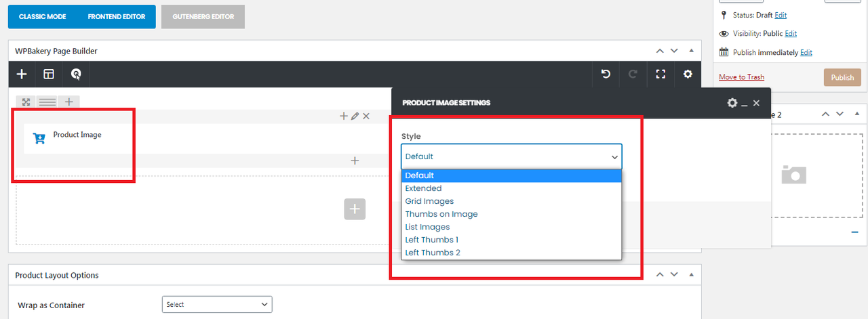Add column with the row tab plus
This screenshot has height=319, width=868.
[x=69, y=102]
